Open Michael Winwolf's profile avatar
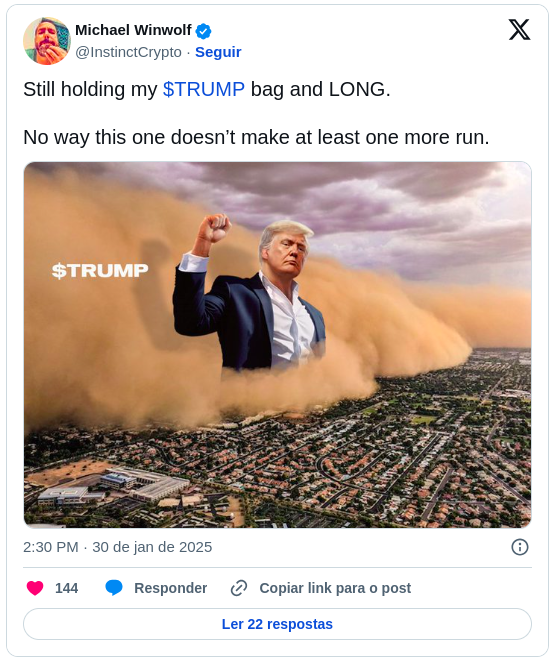The width and height of the screenshot is (554, 660). click(47, 41)
